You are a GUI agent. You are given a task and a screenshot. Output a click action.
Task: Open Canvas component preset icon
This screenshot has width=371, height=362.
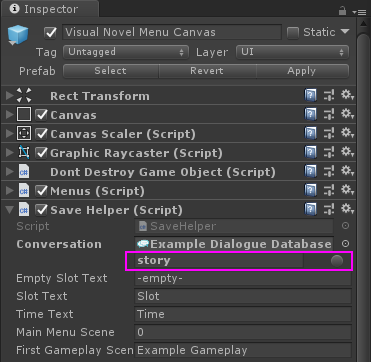(329, 115)
